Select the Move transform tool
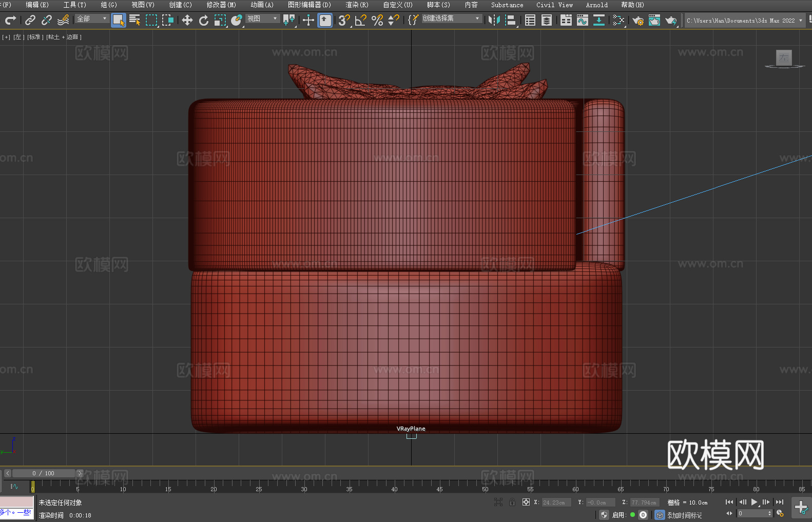Image resolution: width=812 pixels, height=522 pixels. (x=187, y=21)
